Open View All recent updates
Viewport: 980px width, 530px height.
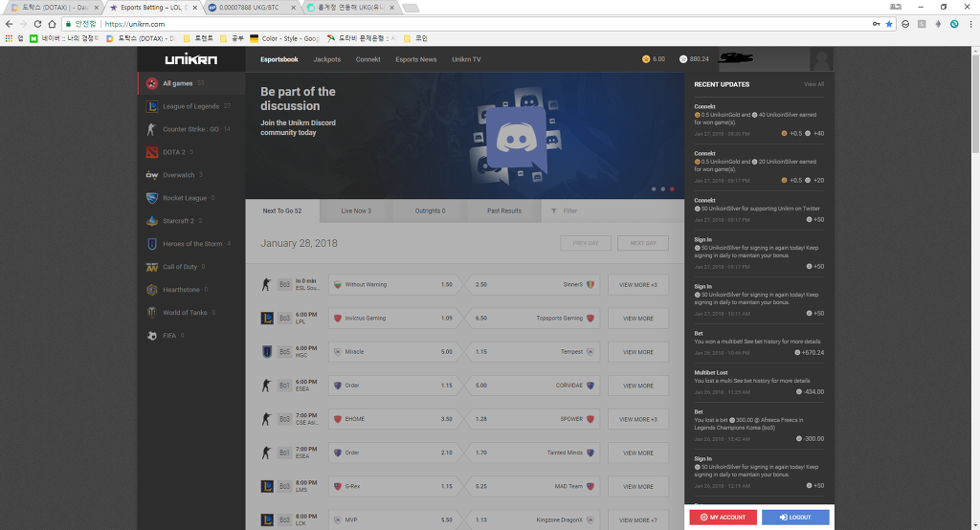click(x=813, y=84)
